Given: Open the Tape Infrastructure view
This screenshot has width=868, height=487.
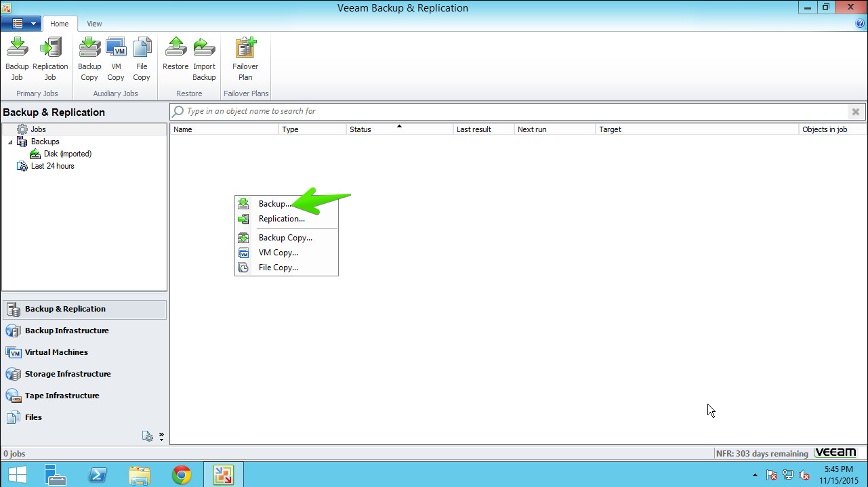Looking at the screenshot, I should (x=85, y=396).
